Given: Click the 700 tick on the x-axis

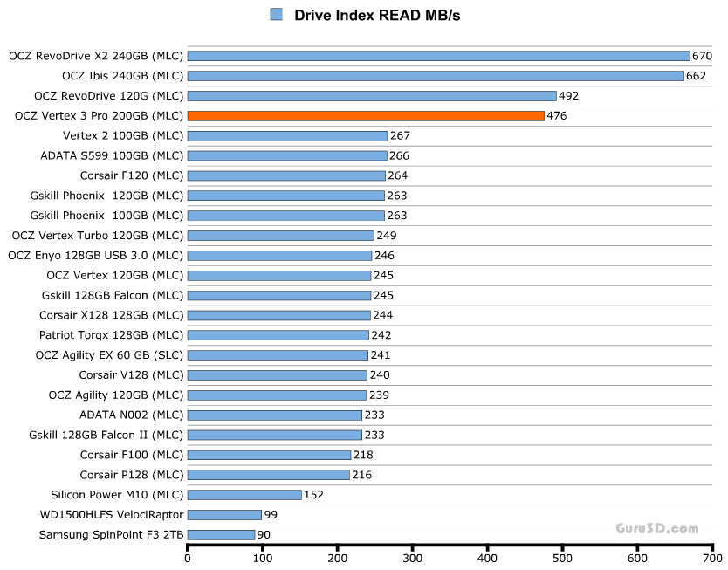Looking at the screenshot, I should pyautogui.click(x=712, y=558).
